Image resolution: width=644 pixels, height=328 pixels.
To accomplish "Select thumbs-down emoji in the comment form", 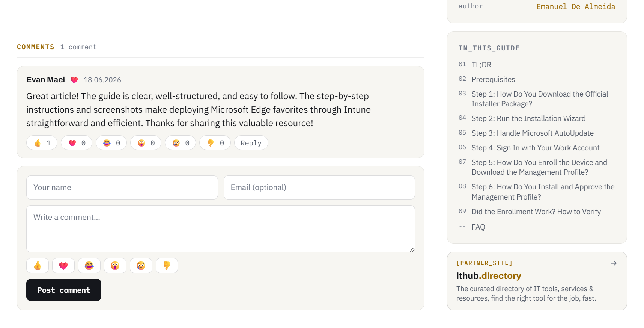I will 167,266.
